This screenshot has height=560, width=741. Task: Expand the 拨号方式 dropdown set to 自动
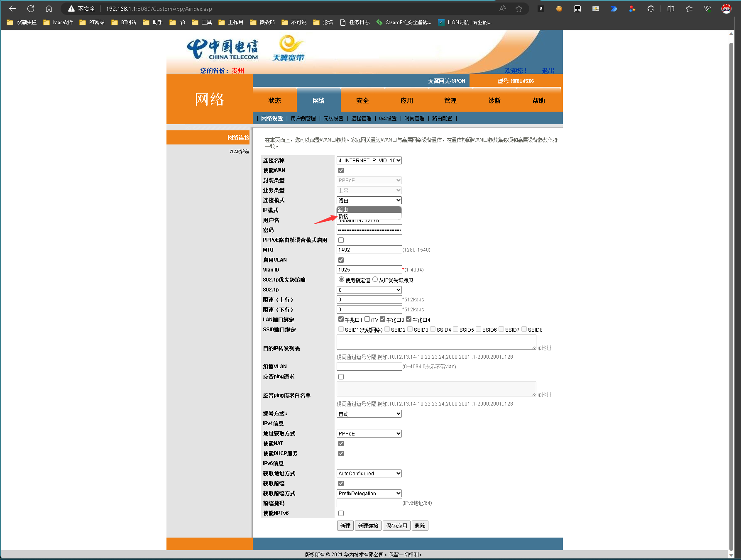point(369,414)
